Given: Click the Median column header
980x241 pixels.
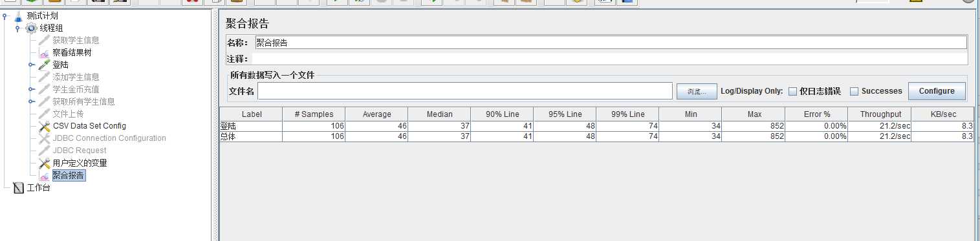Looking at the screenshot, I should click(x=439, y=114).
